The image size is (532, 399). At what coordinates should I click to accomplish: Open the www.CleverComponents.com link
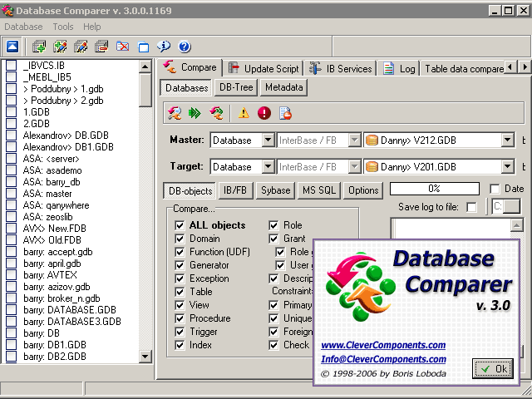coord(383,345)
